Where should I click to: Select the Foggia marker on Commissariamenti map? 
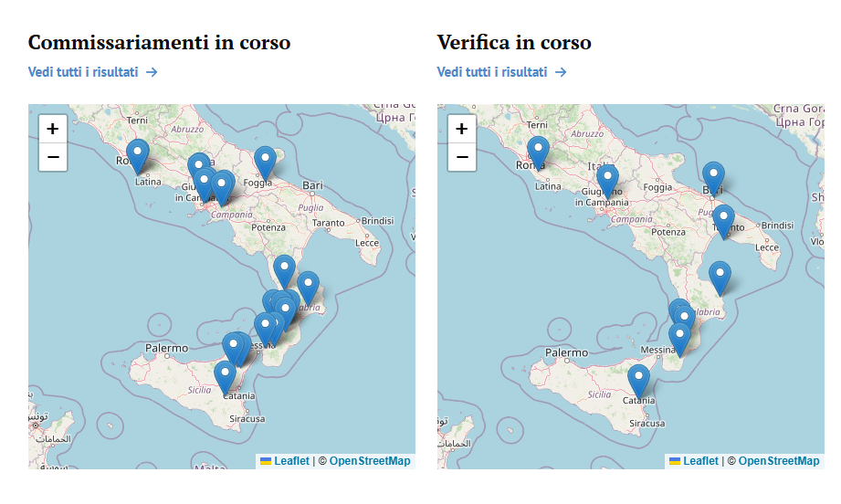pyautogui.click(x=265, y=163)
